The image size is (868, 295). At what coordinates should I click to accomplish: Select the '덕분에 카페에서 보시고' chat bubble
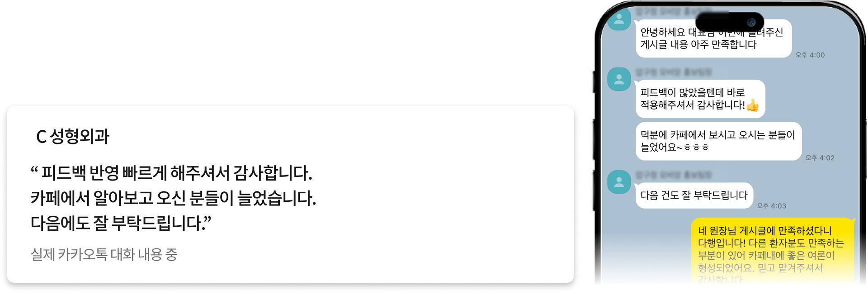(x=718, y=141)
